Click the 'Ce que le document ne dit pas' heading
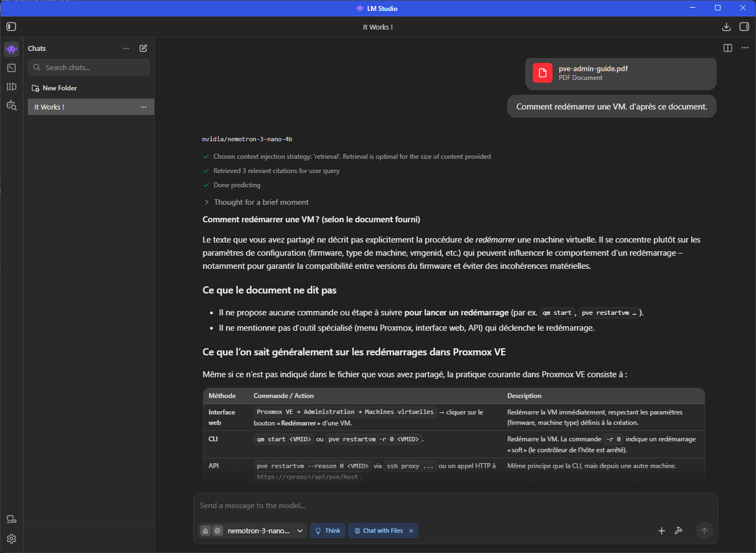The width and height of the screenshot is (756, 553). [x=270, y=290]
